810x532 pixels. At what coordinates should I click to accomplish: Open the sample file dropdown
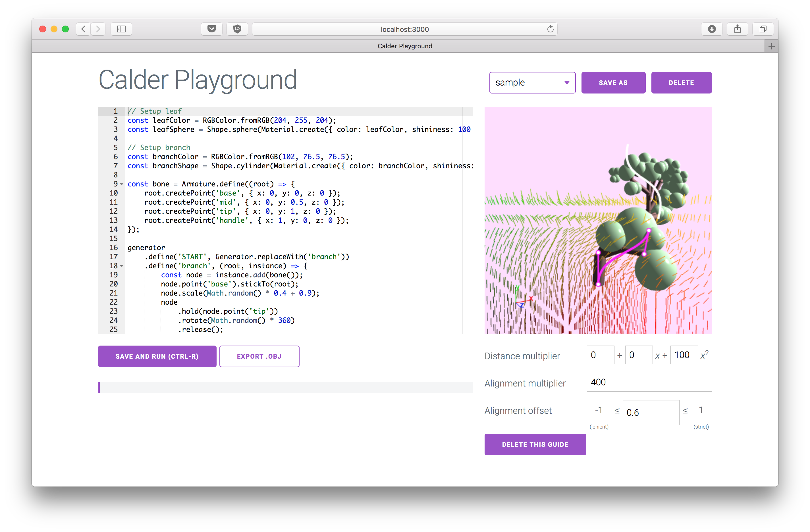pyautogui.click(x=532, y=82)
